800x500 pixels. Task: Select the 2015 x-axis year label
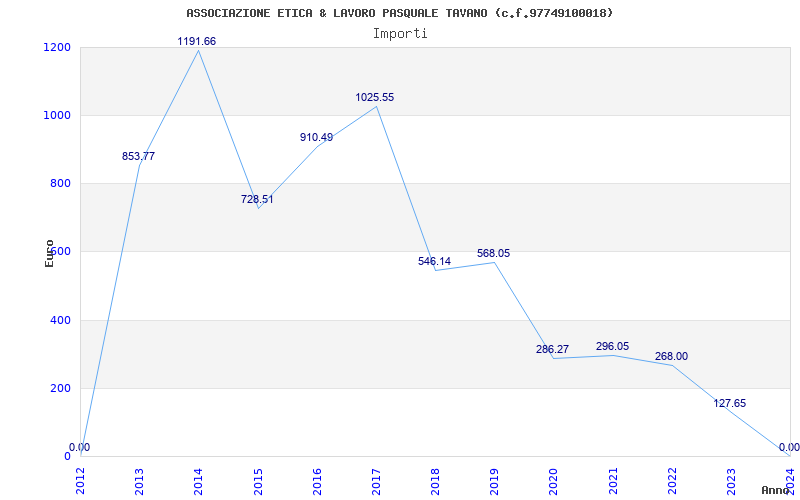tap(258, 481)
